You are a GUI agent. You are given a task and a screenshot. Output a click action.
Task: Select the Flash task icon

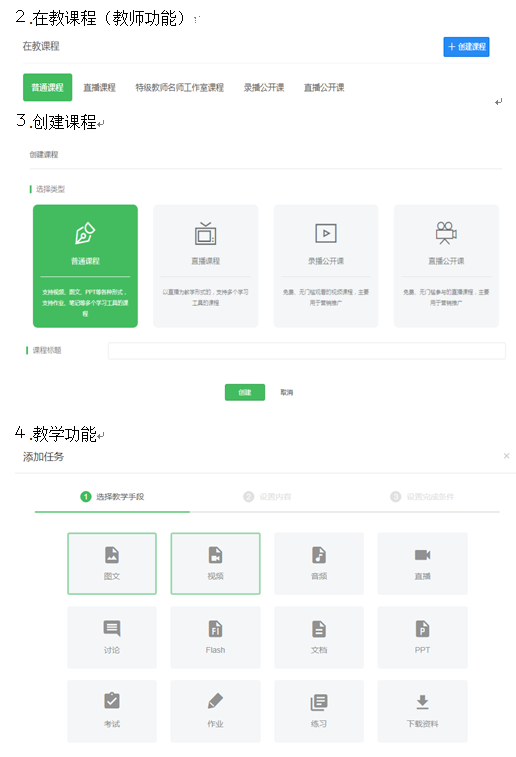215,637
